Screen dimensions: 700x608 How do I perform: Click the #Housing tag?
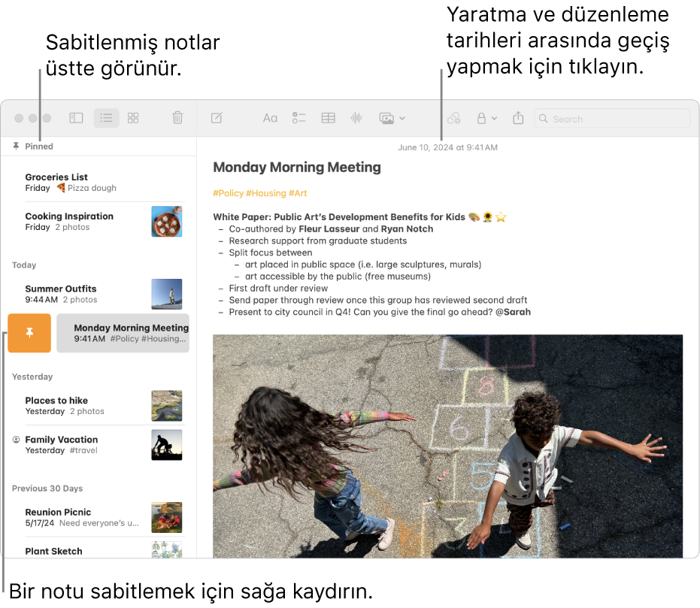click(x=266, y=193)
